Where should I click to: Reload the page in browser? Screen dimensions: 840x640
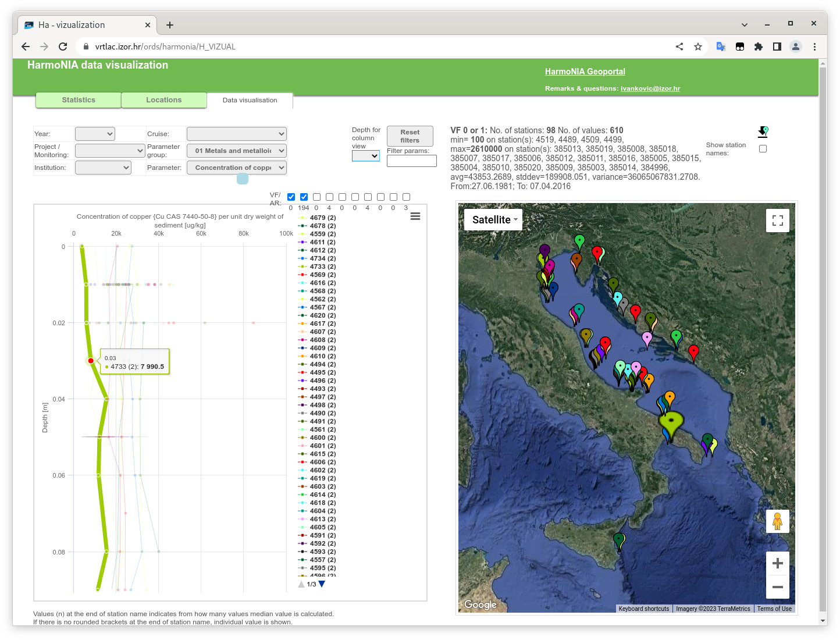(63, 47)
